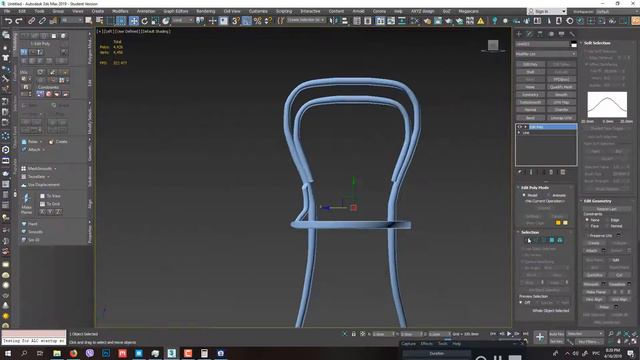Click the Undo arrow in main toolbar
Image resolution: width=640 pixels, height=360 pixels.
click(8, 21)
